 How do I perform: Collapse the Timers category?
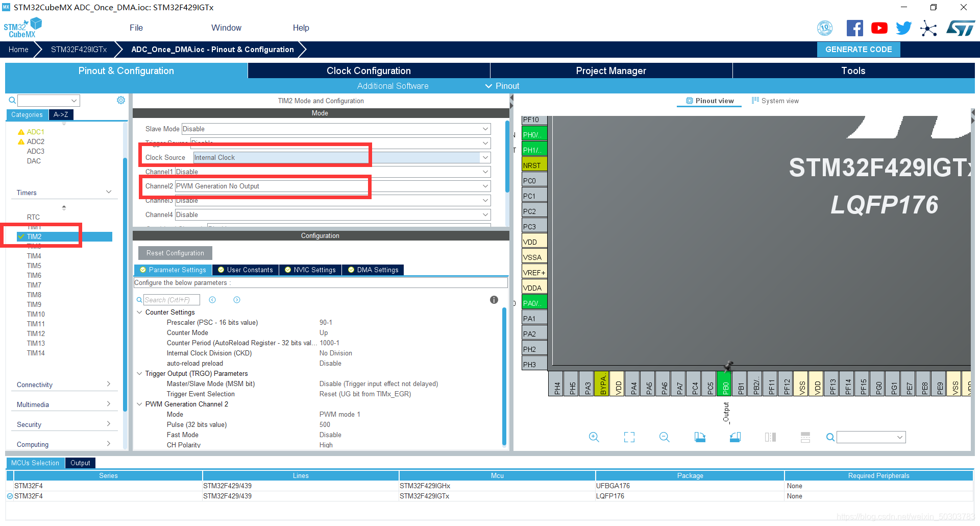pos(109,192)
